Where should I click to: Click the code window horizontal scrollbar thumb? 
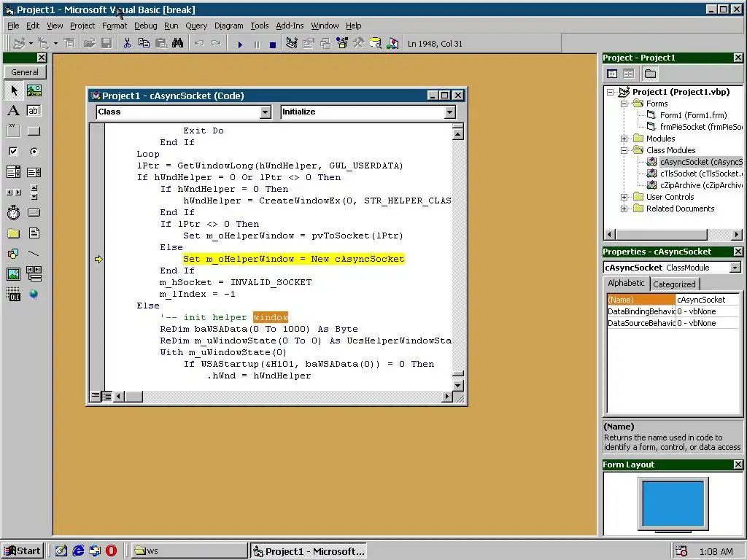point(133,396)
